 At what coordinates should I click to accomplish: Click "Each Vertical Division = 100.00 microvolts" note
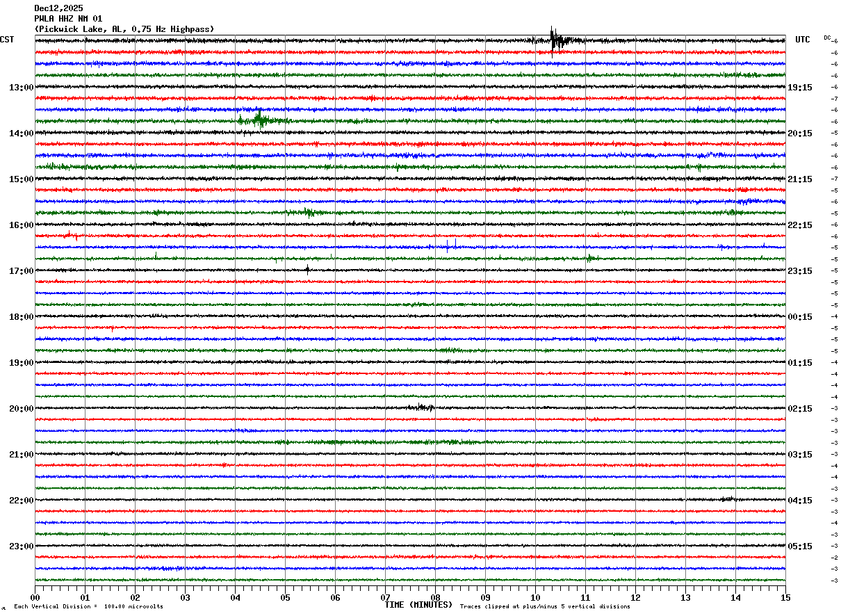[x=89, y=607]
